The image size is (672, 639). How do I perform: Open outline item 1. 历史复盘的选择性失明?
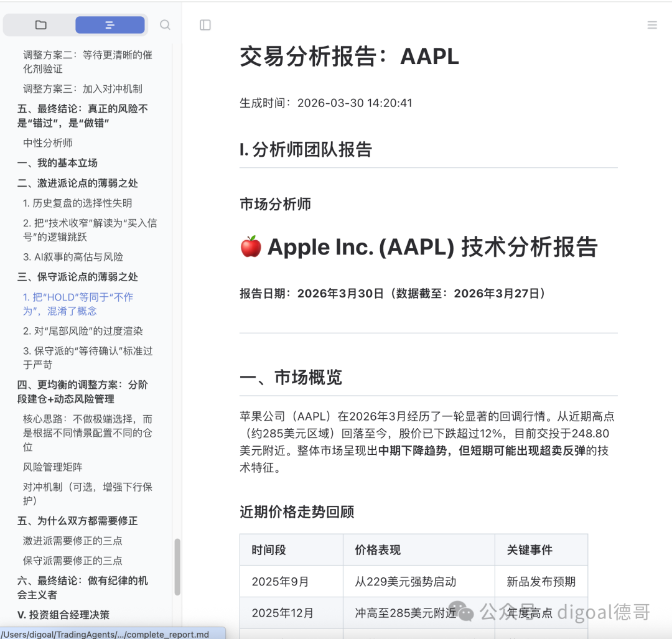pos(77,203)
